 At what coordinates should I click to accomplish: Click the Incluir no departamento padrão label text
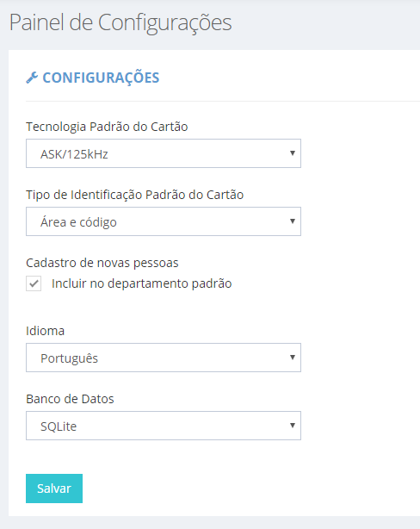(141, 283)
